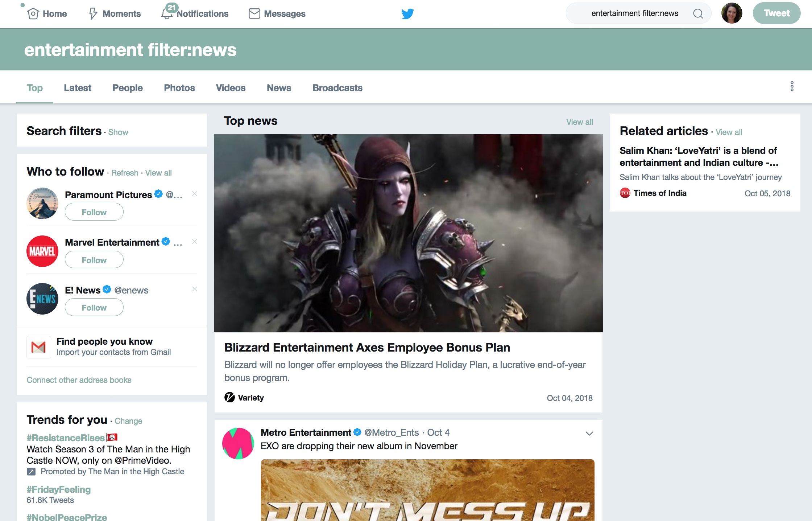This screenshot has height=521, width=812.
Task: Click the Paramount Pictures verified badge
Action: tap(158, 194)
